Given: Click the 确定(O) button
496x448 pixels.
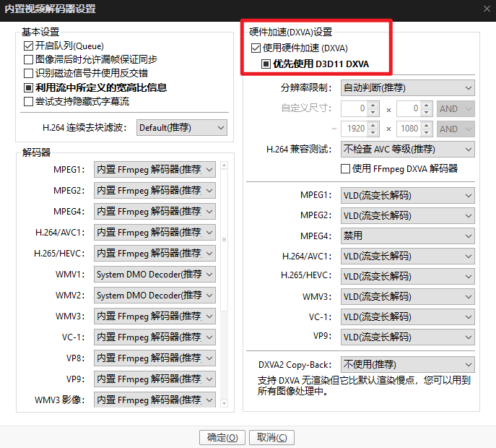Looking at the screenshot, I should [222, 437].
